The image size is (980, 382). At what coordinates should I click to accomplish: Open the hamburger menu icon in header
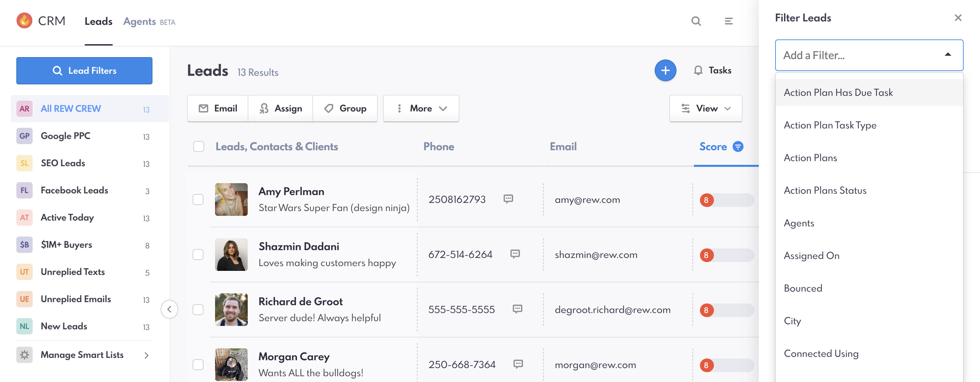point(728,21)
